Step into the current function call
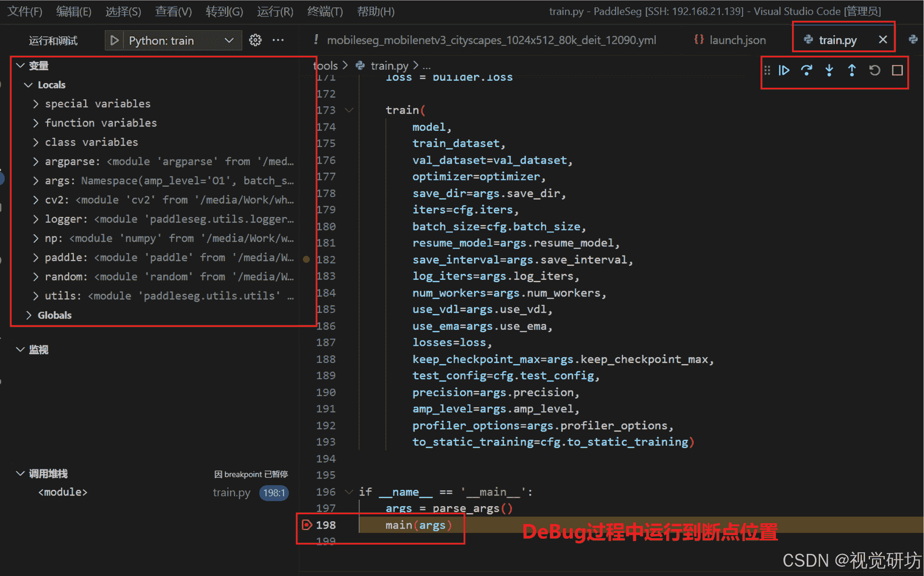The height and width of the screenshot is (576, 924). click(x=829, y=71)
